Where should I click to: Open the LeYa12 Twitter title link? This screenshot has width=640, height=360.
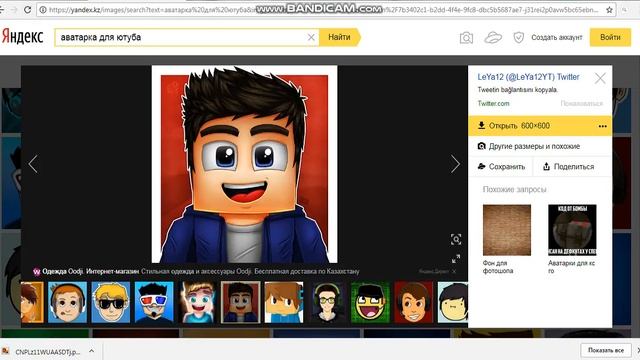[528, 77]
